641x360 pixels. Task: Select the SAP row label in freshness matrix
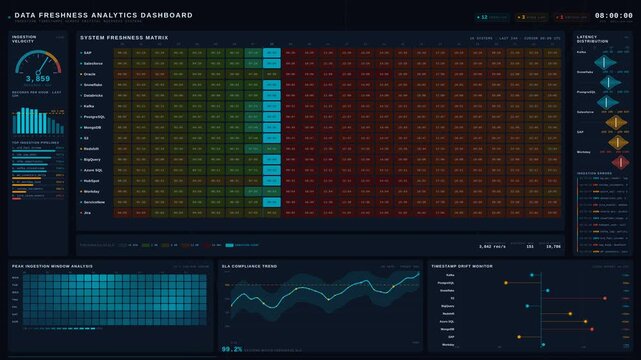(87, 53)
